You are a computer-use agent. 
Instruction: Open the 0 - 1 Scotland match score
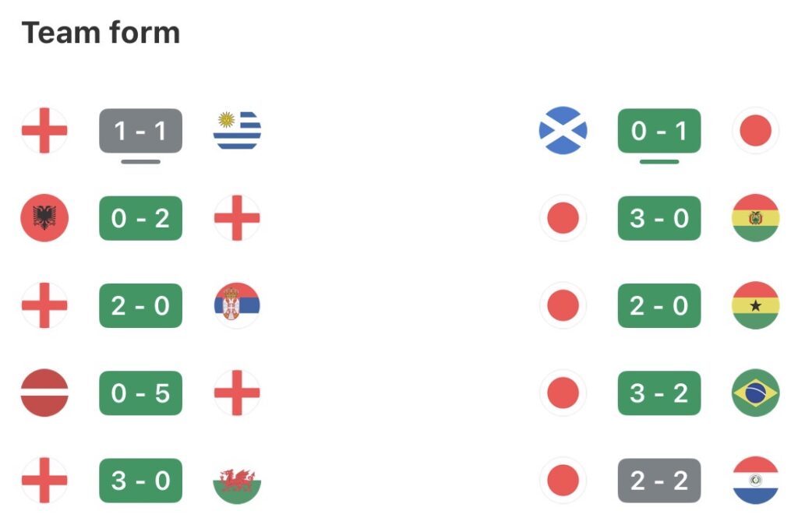point(659,131)
